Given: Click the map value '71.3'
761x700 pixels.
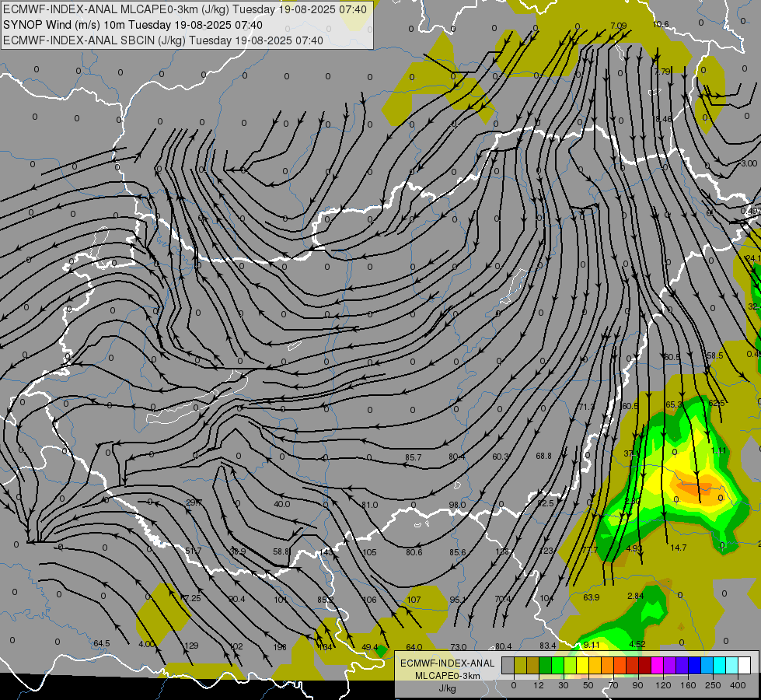Looking at the screenshot, I should (x=586, y=406).
